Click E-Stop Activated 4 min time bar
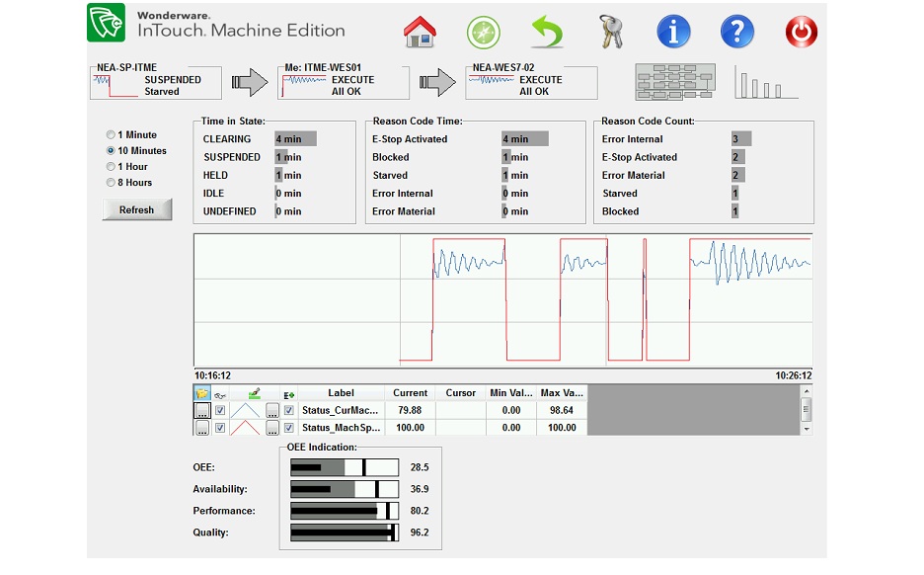The image size is (924, 575). point(525,139)
